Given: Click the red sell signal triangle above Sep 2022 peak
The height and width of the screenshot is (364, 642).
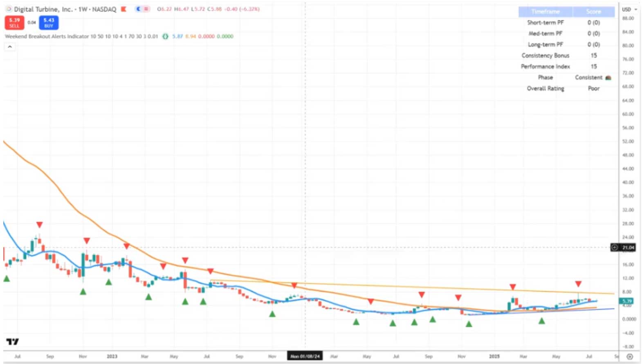Looking at the screenshot, I should click(39, 225).
